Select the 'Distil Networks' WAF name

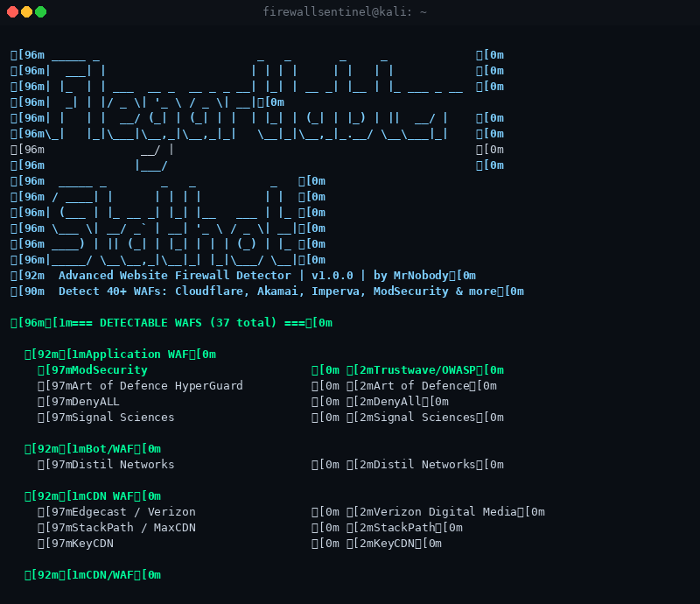click(x=122, y=465)
